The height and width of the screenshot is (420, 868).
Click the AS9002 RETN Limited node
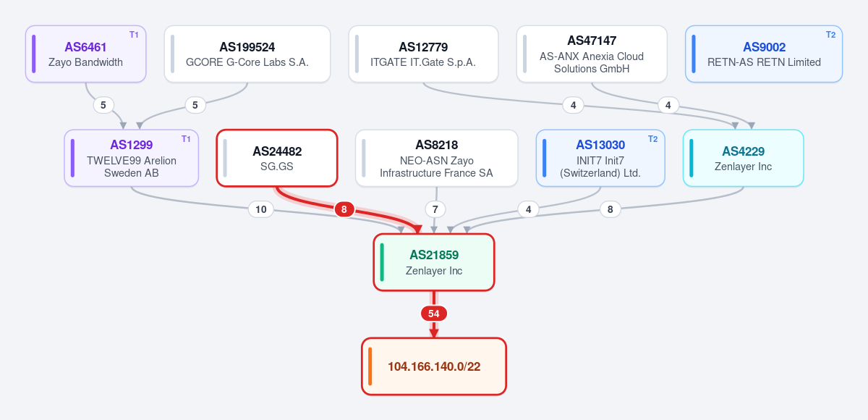[764, 54]
